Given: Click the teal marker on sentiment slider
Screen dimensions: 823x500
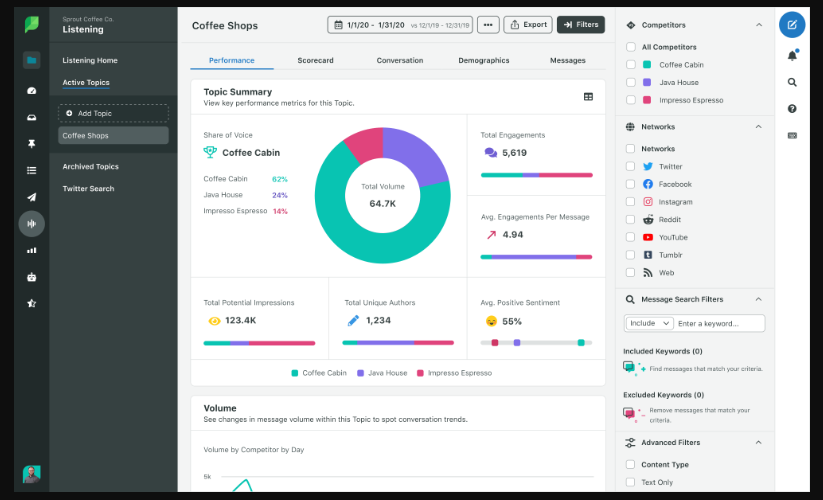Looking at the screenshot, I should coord(581,343).
